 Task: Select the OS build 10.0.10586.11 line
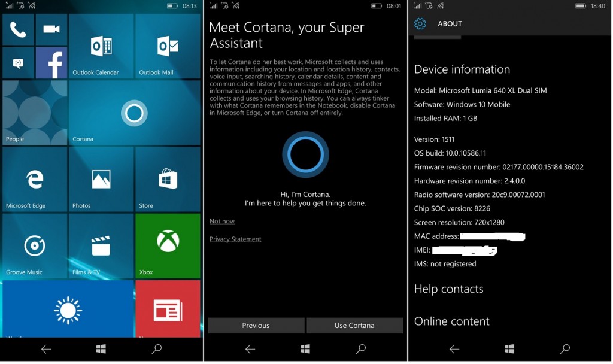point(450,153)
